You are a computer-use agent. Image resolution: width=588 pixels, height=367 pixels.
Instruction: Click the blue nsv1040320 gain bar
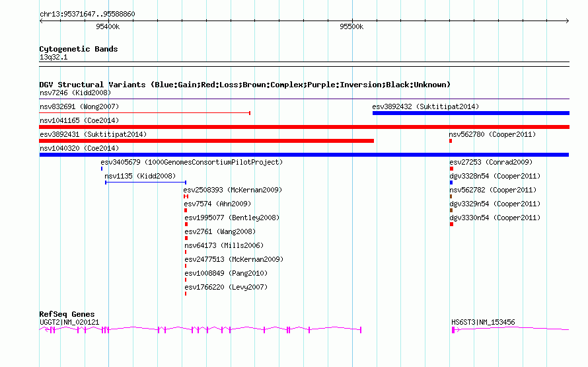coord(304,155)
